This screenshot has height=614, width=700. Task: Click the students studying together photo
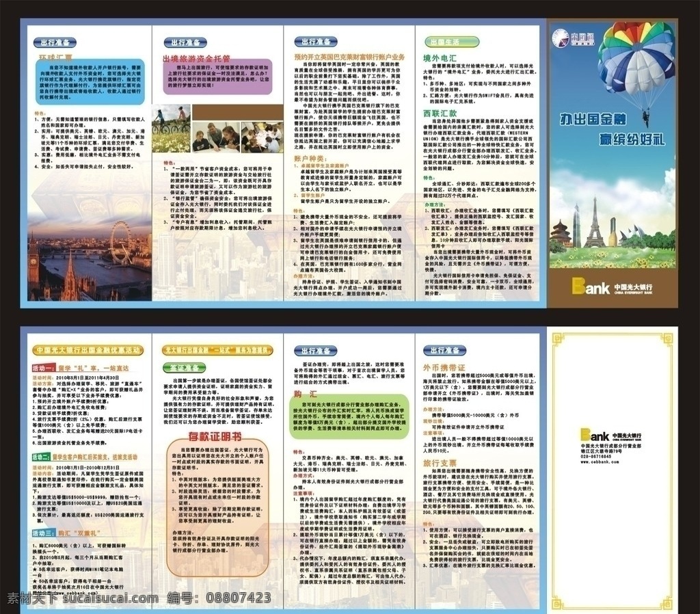216,137
